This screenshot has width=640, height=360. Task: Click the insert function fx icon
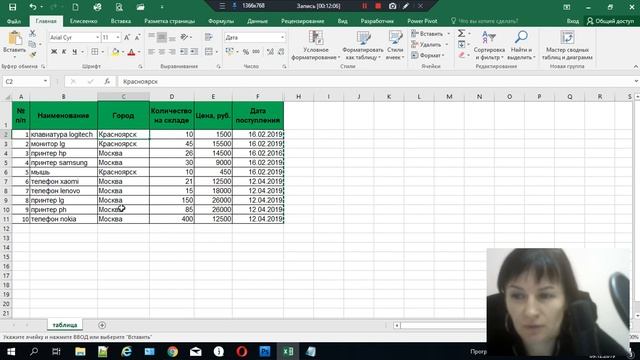click(x=107, y=81)
